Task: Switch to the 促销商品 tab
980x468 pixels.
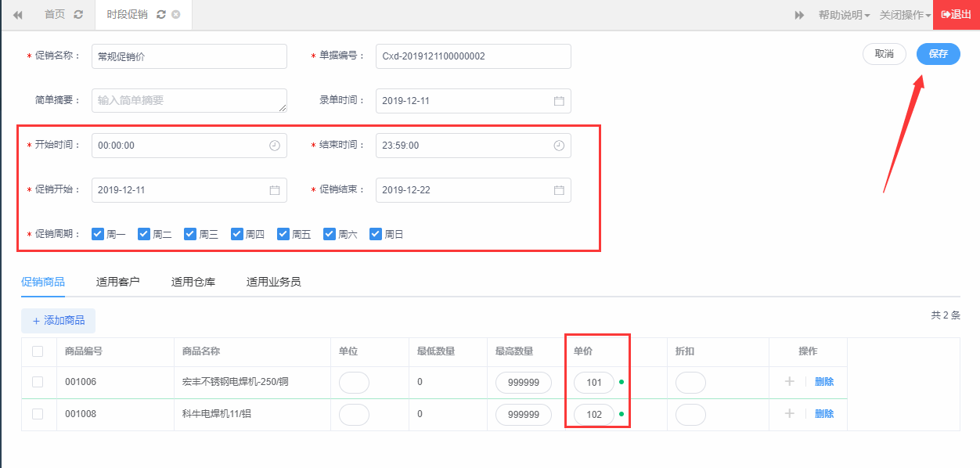Action: point(43,282)
